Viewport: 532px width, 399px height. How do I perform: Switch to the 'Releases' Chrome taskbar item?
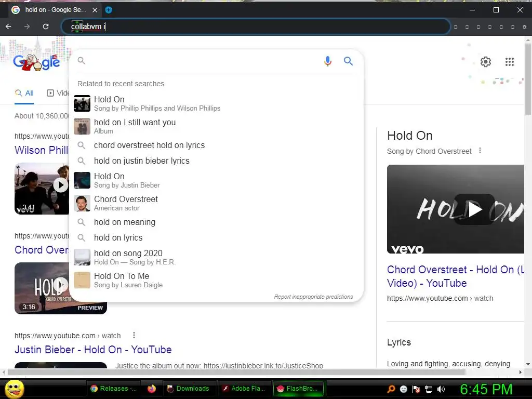click(113, 389)
